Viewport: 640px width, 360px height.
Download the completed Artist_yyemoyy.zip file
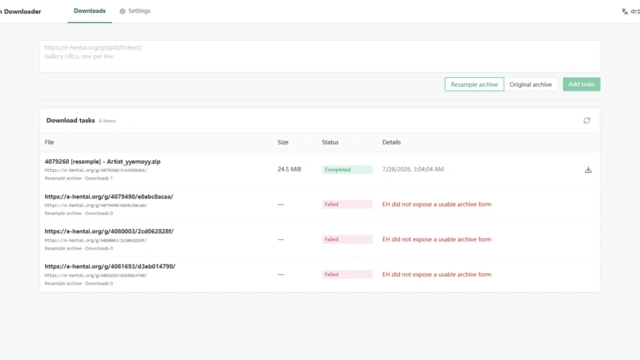588,170
